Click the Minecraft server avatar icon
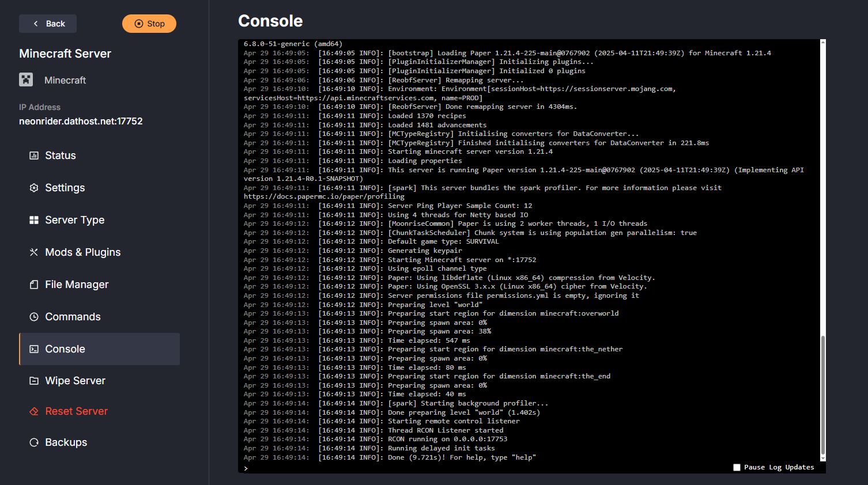 (26, 79)
